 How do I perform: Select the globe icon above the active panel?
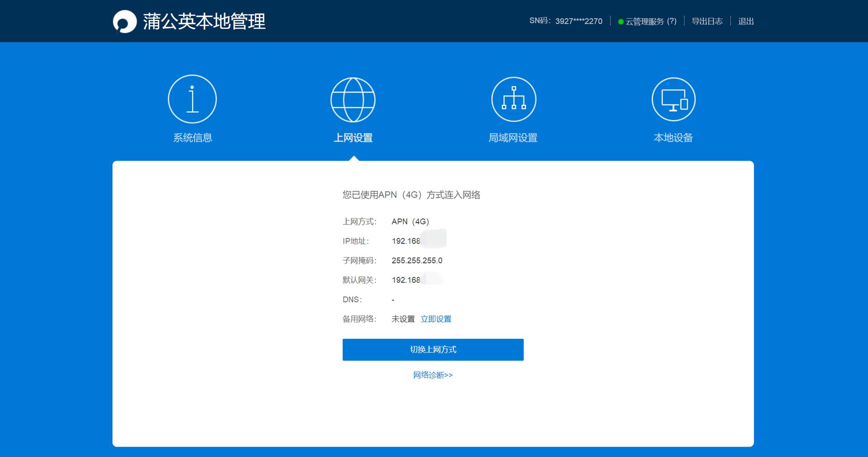(353, 99)
